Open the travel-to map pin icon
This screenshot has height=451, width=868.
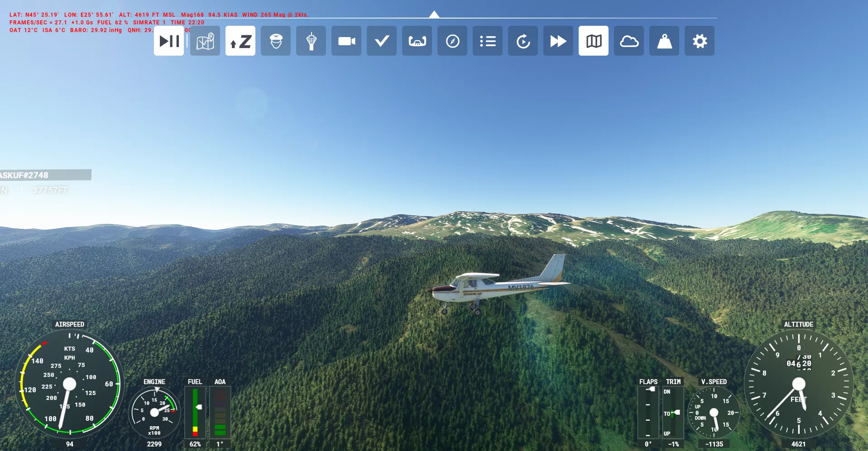coord(205,41)
